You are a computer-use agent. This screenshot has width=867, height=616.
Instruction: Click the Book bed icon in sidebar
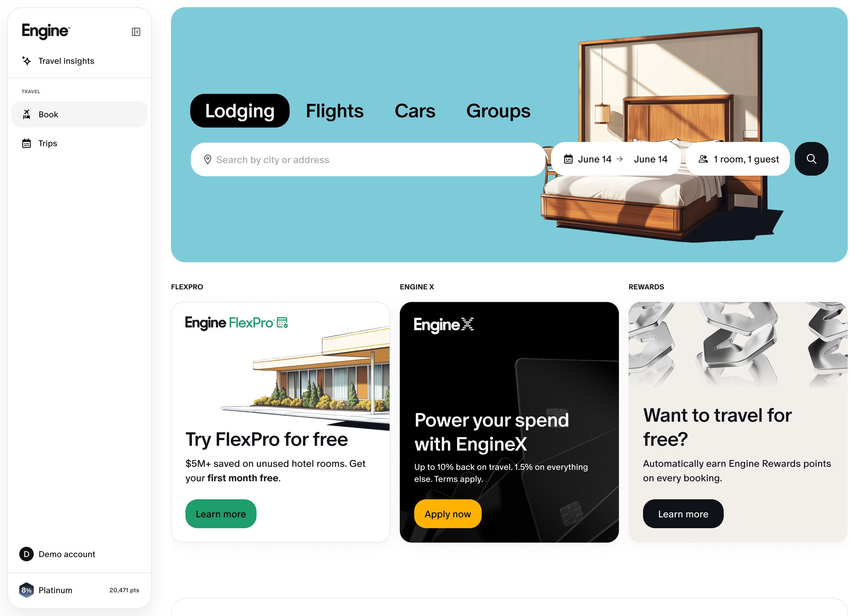26,114
